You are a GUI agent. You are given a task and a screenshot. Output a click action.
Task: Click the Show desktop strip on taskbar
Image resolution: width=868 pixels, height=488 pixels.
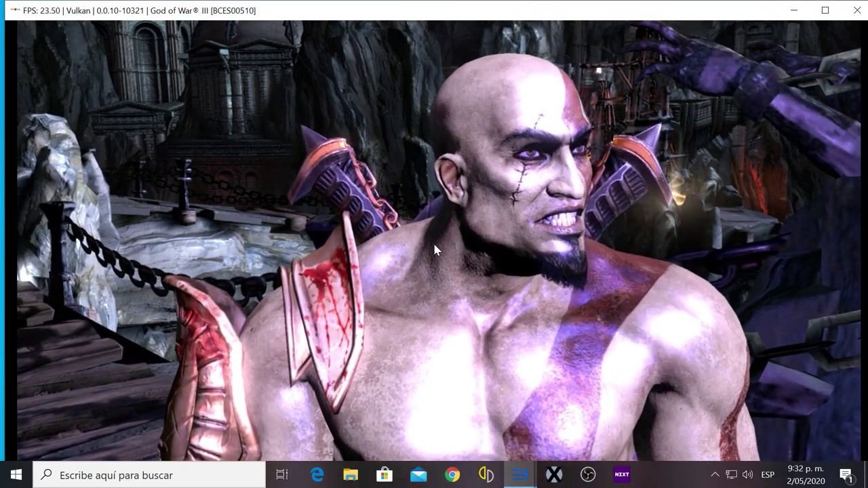coord(866,474)
